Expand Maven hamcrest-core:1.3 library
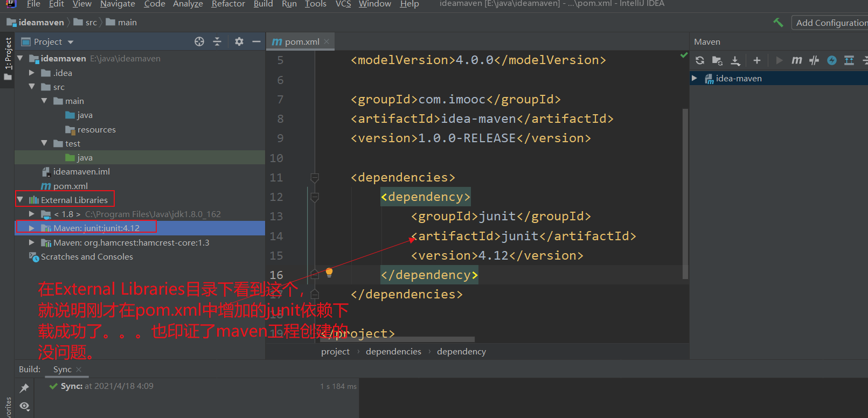The image size is (868, 418). tap(32, 242)
